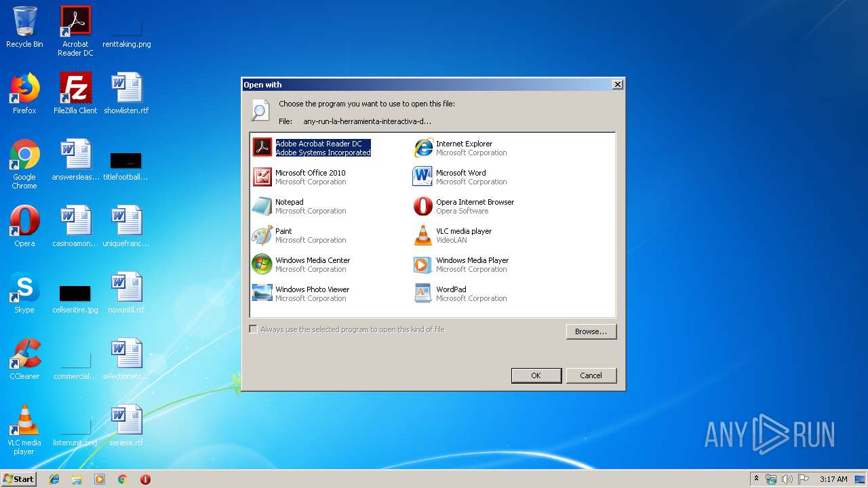Select the novuntil.rtf desktop file
This screenshot has height=488, width=868.
tap(126, 293)
